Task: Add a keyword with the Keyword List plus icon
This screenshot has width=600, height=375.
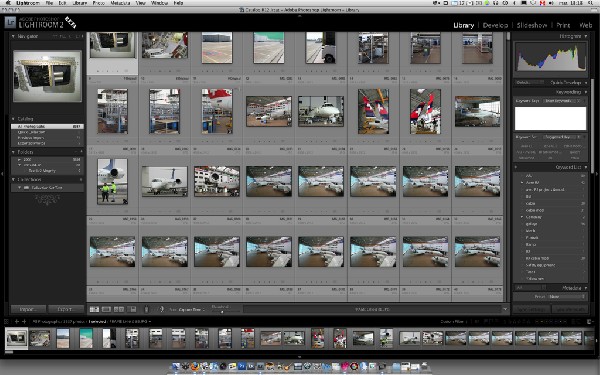Action: [x=516, y=167]
